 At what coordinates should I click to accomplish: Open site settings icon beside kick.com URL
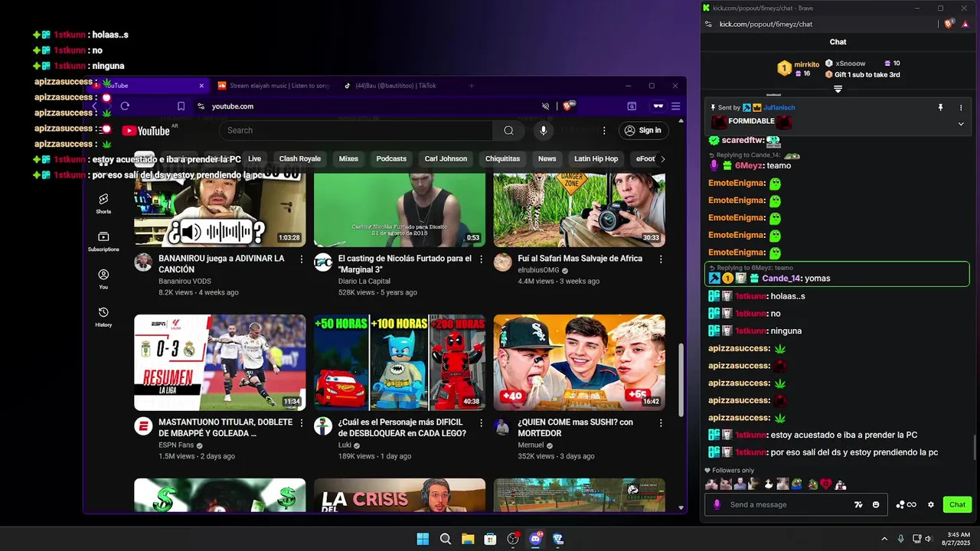click(x=707, y=24)
